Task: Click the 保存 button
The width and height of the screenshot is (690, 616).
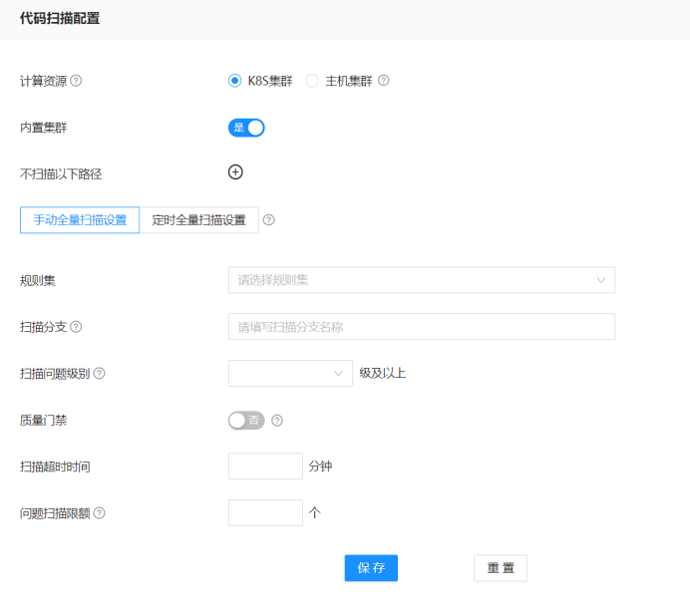Action: (371, 567)
